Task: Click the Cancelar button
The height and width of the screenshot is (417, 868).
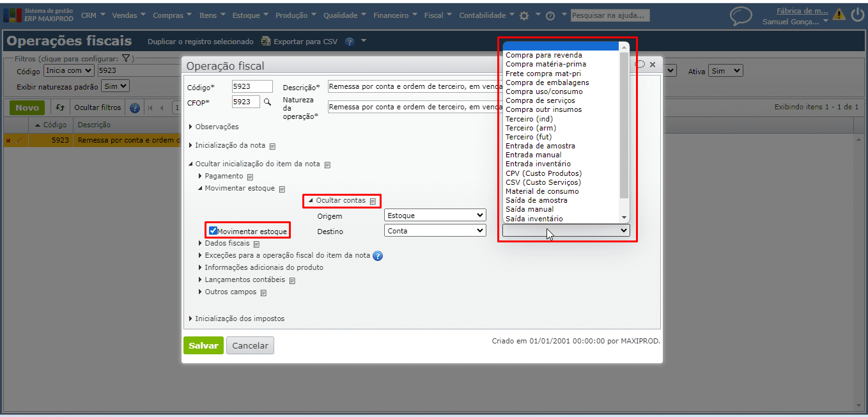Action: (250, 345)
